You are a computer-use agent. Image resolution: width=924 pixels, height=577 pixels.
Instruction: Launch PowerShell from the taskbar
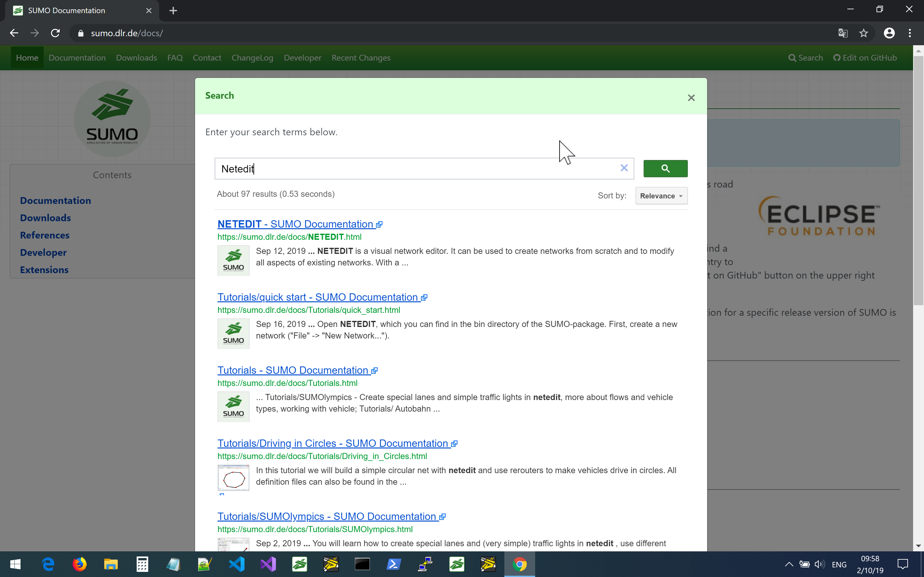[x=394, y=564]
